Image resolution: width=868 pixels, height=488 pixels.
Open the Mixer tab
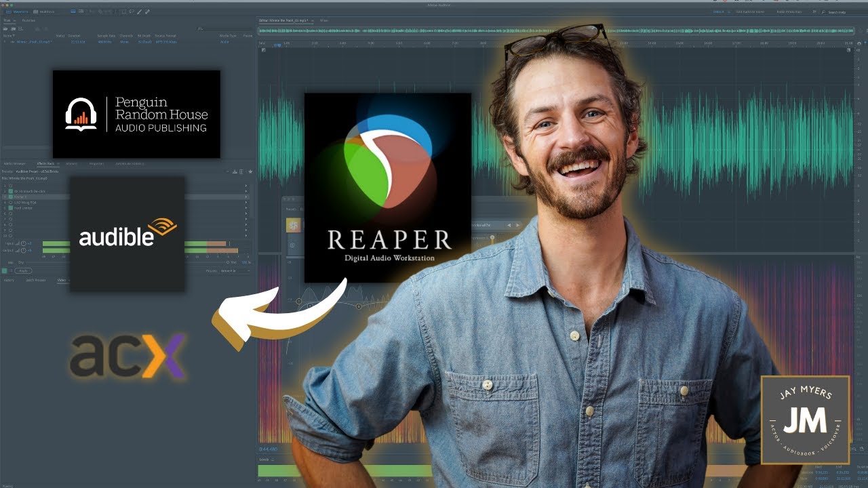click(x=324, y=20)
